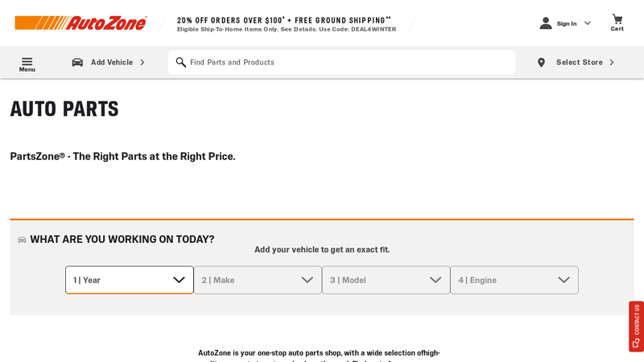Click the search magnifier icon
The width and height of the screenshot is (644, 362).
[181, 62]
